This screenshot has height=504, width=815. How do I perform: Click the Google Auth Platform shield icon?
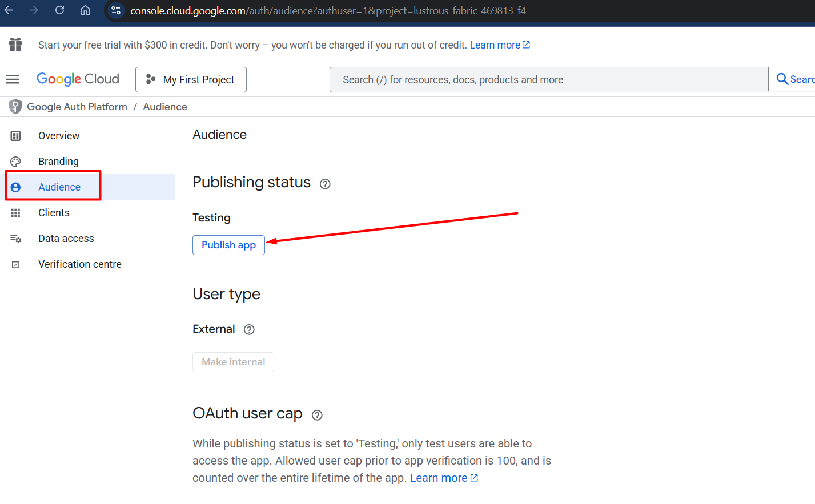pyautogui.click(x=15, y=107)
